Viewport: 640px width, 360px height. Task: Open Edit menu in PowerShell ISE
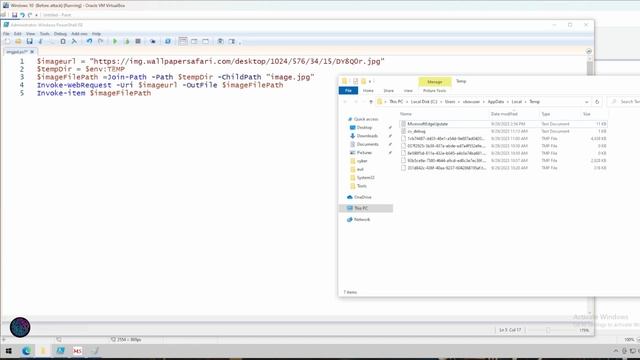pyautogui.click(x=18, y=33)
